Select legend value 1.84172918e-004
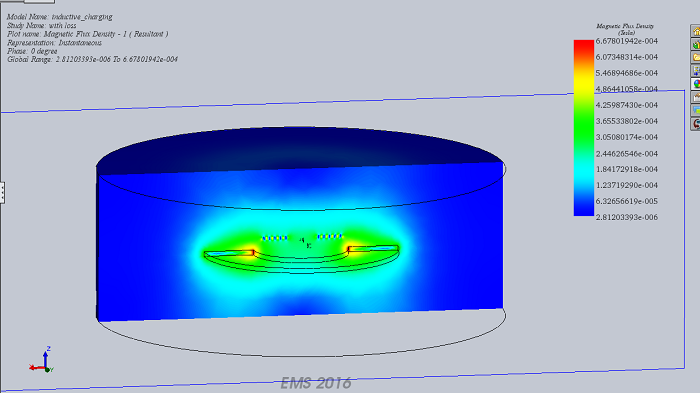The height and width of the screenshot is (393, 700). (x=626, y=169)
